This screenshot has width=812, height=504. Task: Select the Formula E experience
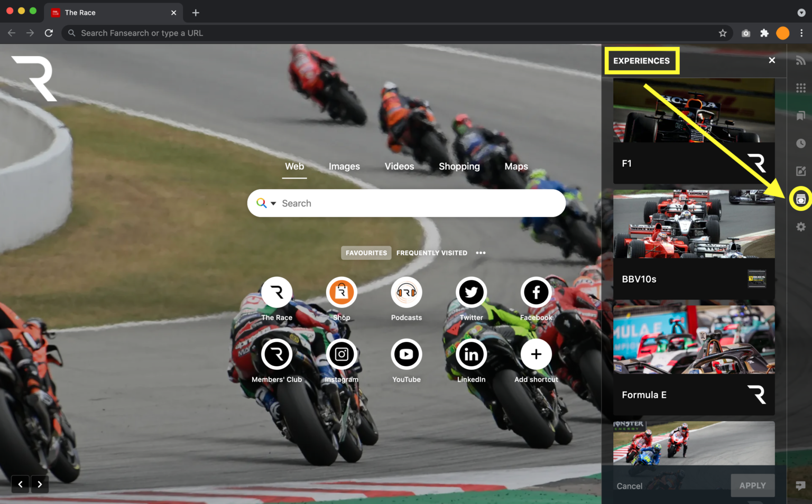point(693,359)
